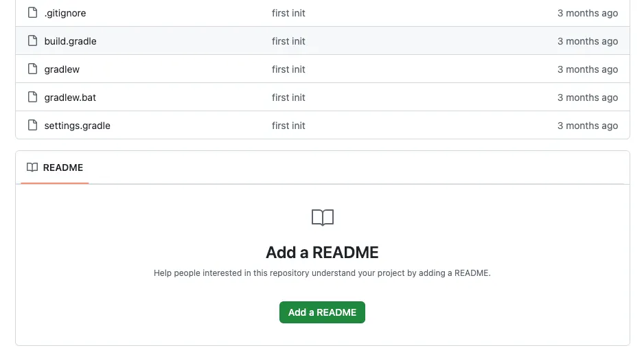
Task: Open first init commit for gradlew.bat
Action: [288, 97]
